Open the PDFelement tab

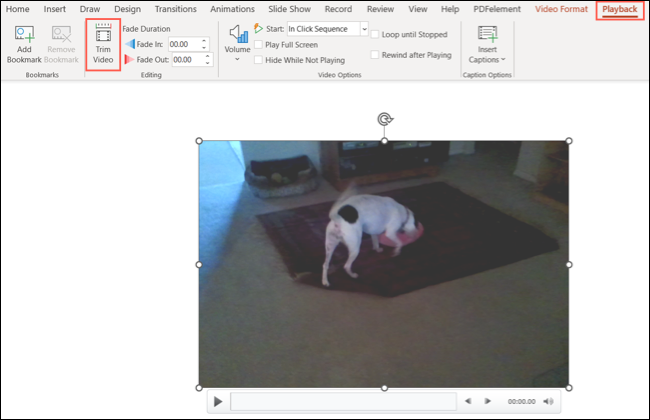click(497, 9)
